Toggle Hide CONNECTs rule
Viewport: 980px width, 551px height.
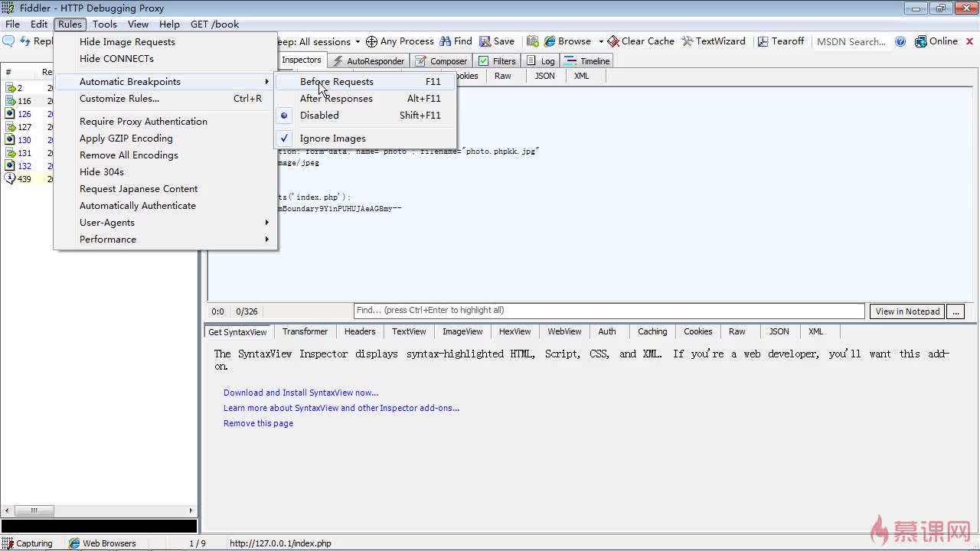tap(165, 58)
